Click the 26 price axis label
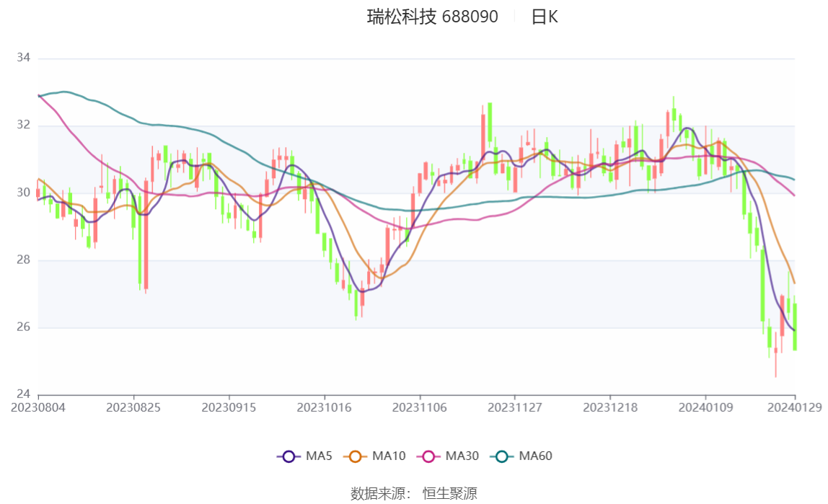This screenshot has height=504, width=828. click(x=23, y=327)
